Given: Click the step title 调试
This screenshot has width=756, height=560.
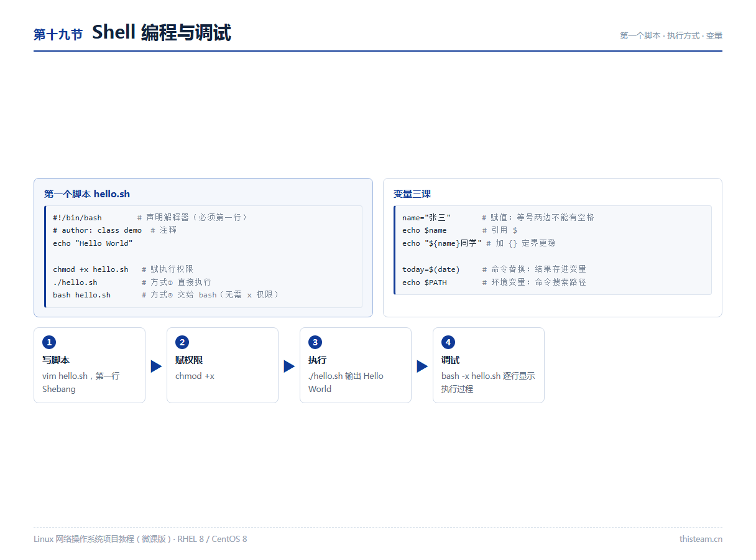Looking at the screenshot, I should tap(451, 360).
